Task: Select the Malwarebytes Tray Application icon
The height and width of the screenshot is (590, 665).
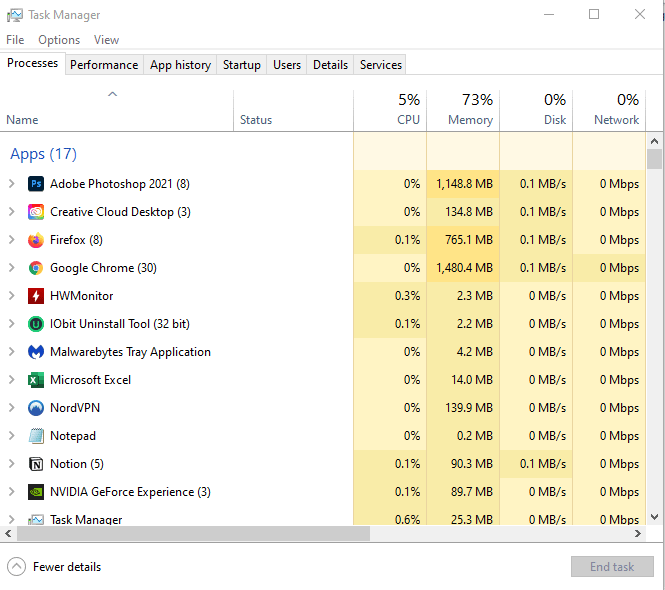Action: (36, 352)
